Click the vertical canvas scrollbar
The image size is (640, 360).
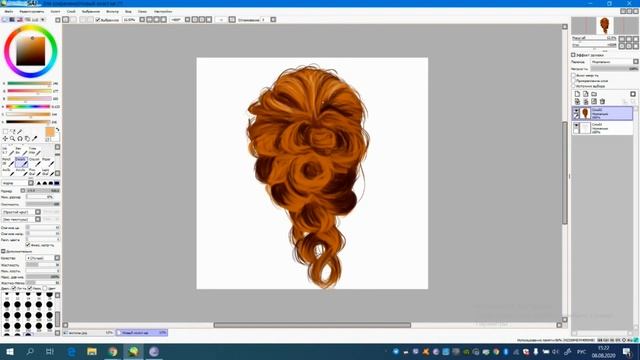(565, 172)
